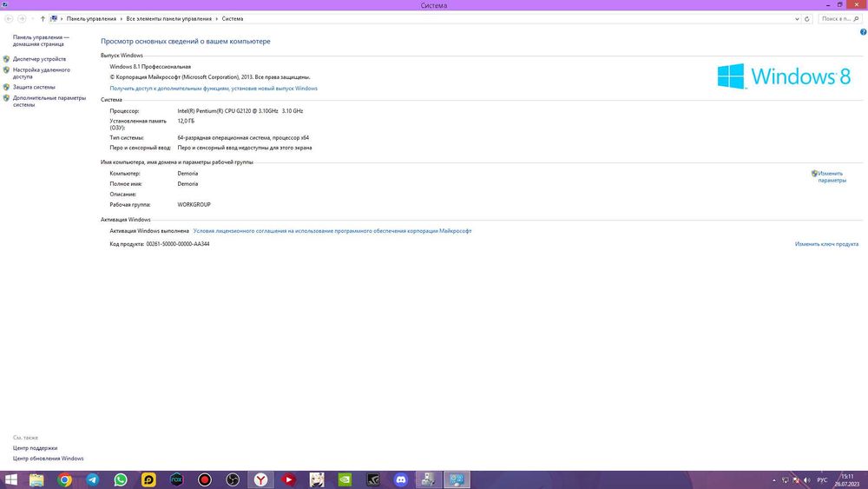Launch Google Chrome from the taskbar

pyautogui.click(x=65, y=479)
